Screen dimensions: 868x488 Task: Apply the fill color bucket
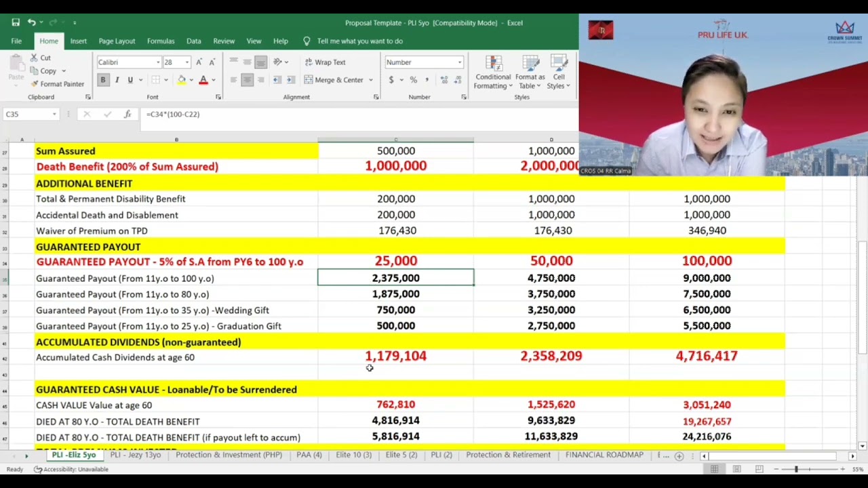pos(181,80)
